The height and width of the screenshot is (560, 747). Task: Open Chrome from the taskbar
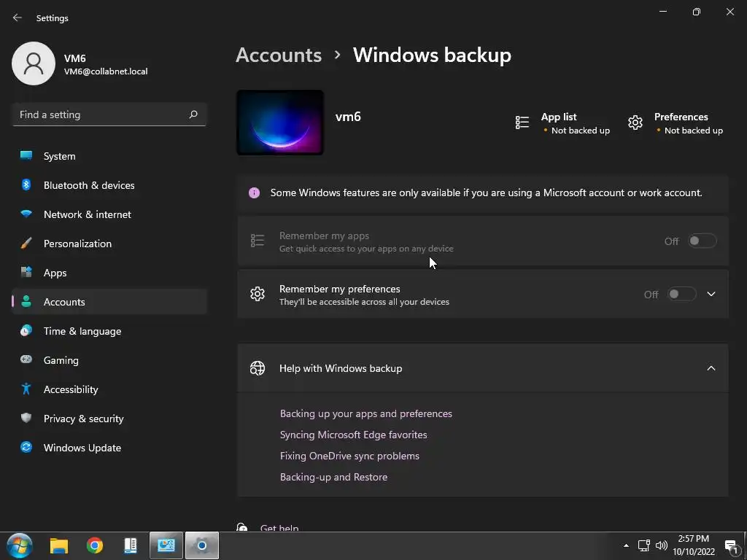[94, 545]
